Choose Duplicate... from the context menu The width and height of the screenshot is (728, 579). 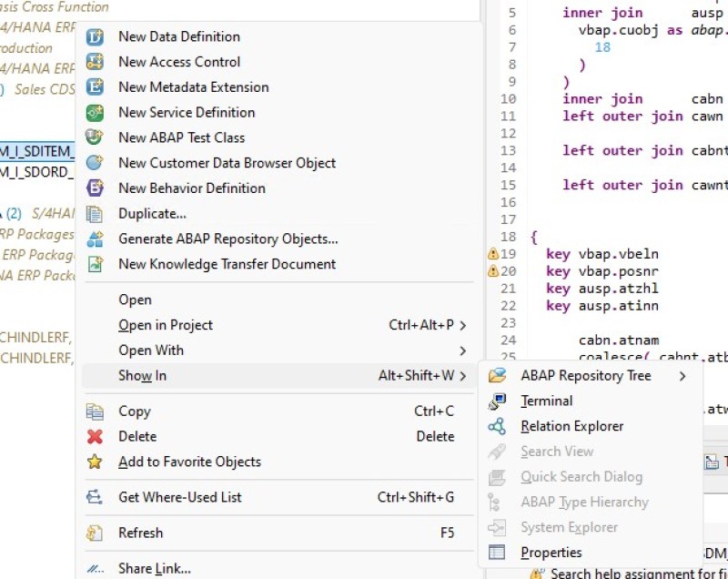tap(152, 214)
